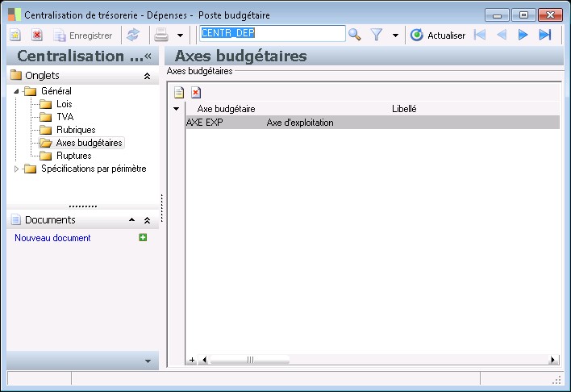The height and width of the screenshot is (392, 571).
Task: Maximize the window
Action: 523,15
